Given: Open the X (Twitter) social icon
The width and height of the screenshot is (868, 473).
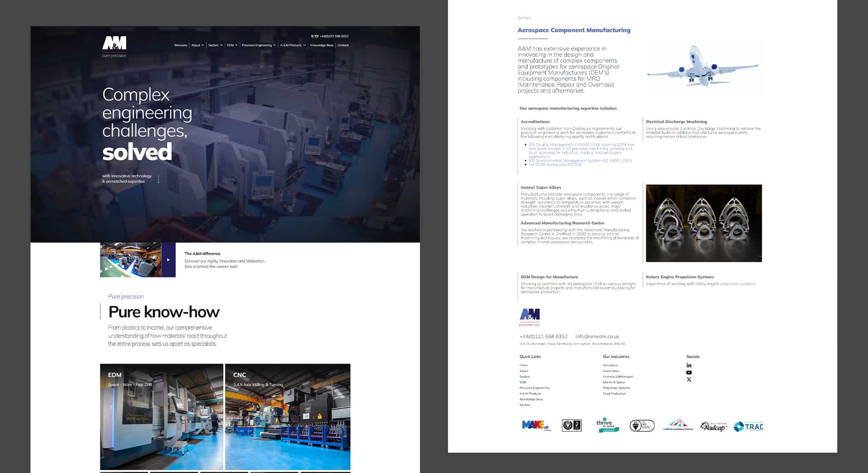Looking at the screenshot, I should point(689,380).
